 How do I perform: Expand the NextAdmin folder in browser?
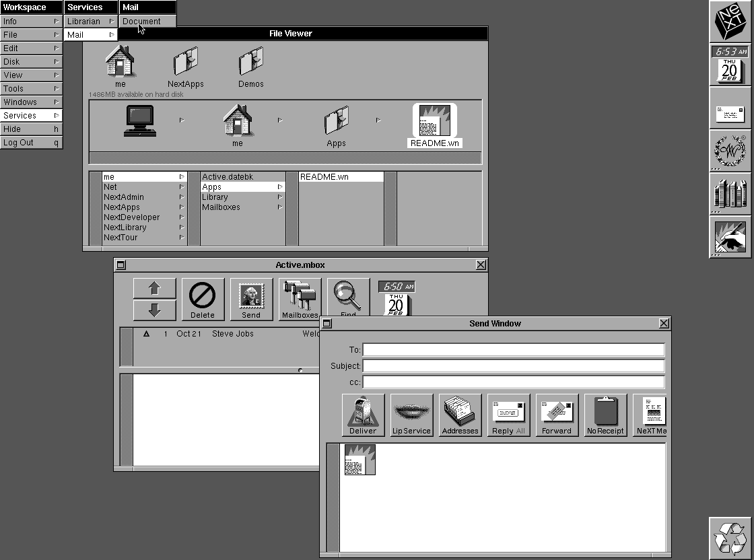(x=144, y=197)
